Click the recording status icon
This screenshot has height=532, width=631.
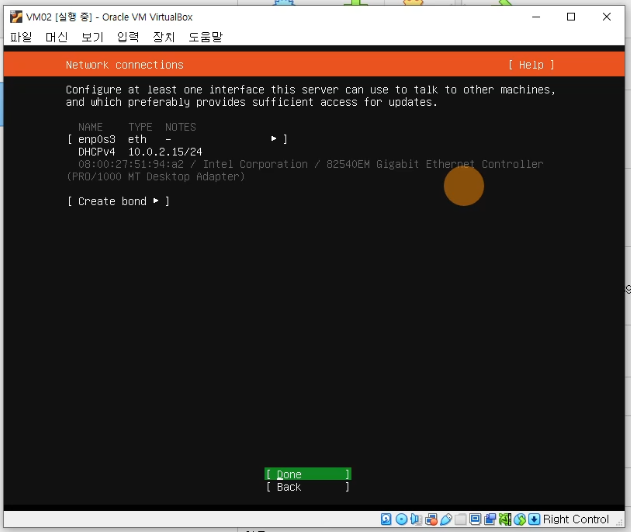tap(490, 519)
